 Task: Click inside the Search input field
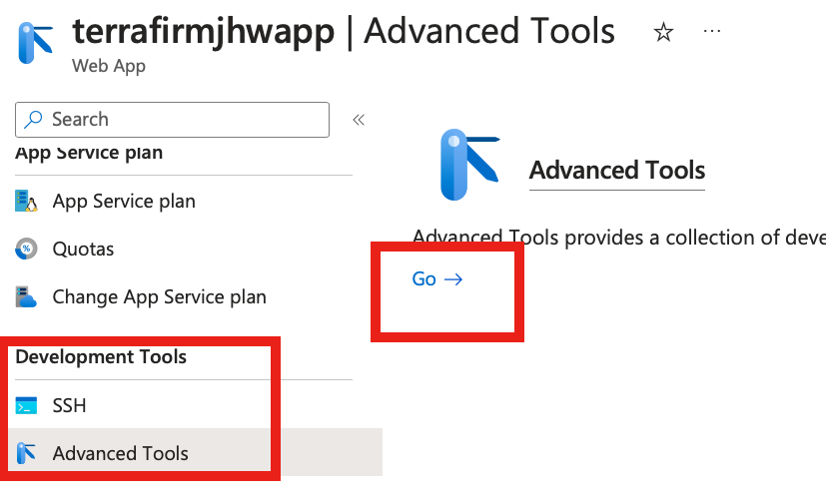pyautogui.click(x=185, y=120)
